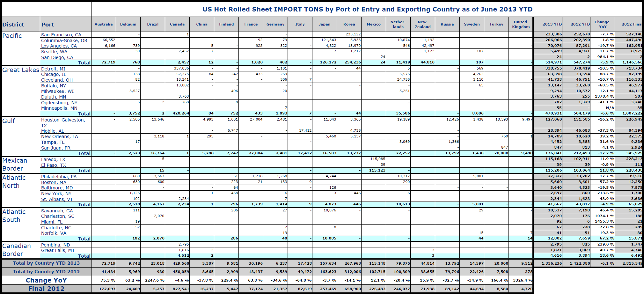The height and width of the screenshot is (294, 644).
Task: Click the table title about Hot Rolled Sheet imports
Action: (x=367, y=9)
